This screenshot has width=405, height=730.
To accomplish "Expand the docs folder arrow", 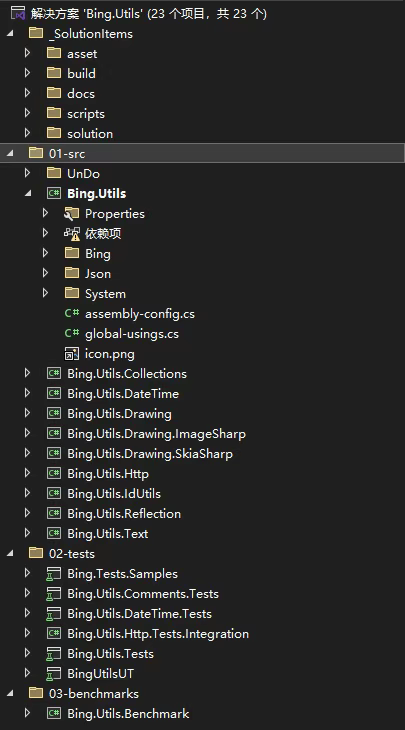I will click(27, 93).
